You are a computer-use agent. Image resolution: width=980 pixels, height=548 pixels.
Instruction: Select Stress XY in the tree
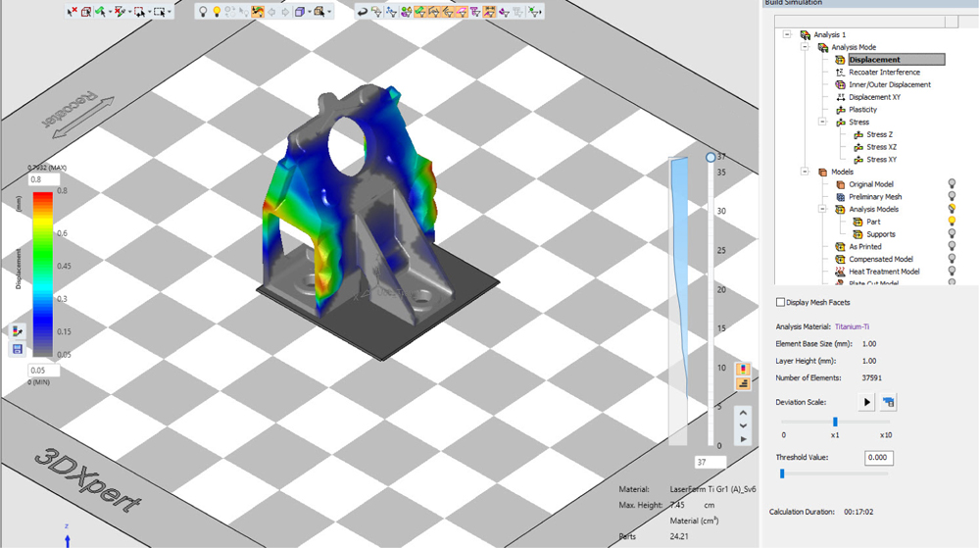[881, 160]
